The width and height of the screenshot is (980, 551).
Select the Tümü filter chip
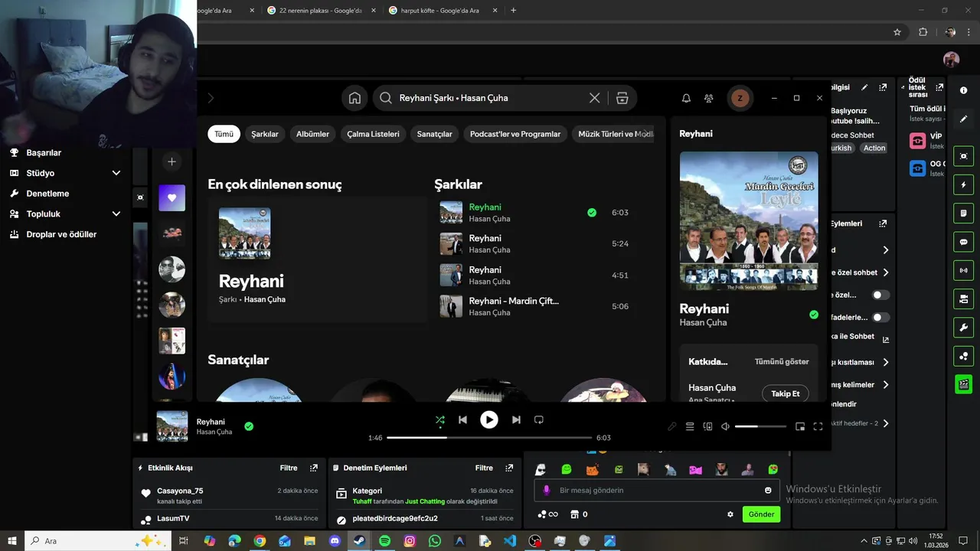pyautogui.click(x=224, y=134)
